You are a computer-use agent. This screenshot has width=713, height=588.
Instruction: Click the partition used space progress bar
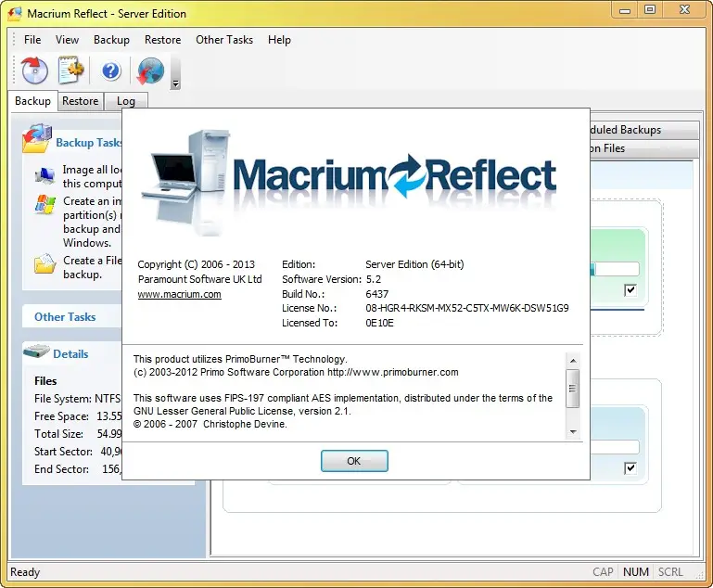point(615,269)
